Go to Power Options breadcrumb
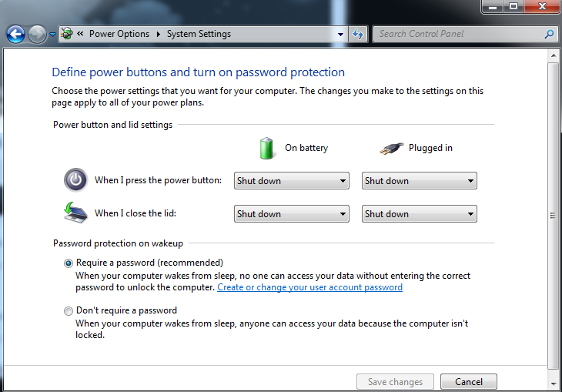Image resolution: width=562 pixels, height=392 pixels. [119, 34]
